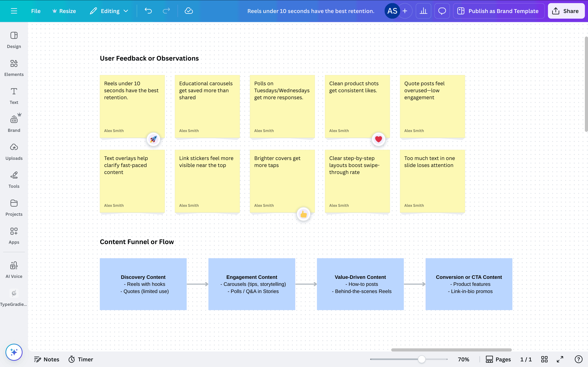Click the zoom slider handle
Viewport: 588px width, 367px height.
422,359
